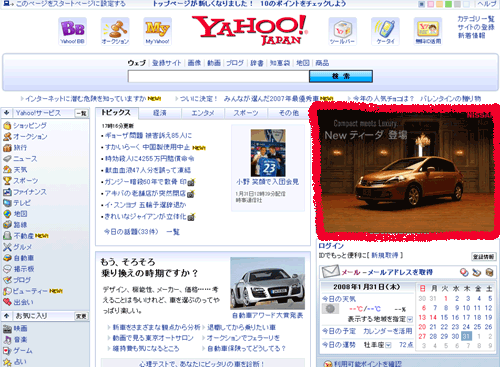Click the 掲示板 speech bubble icon
Image resolution: width=500 pixels, height=367 pixels.
coord(7,269)
